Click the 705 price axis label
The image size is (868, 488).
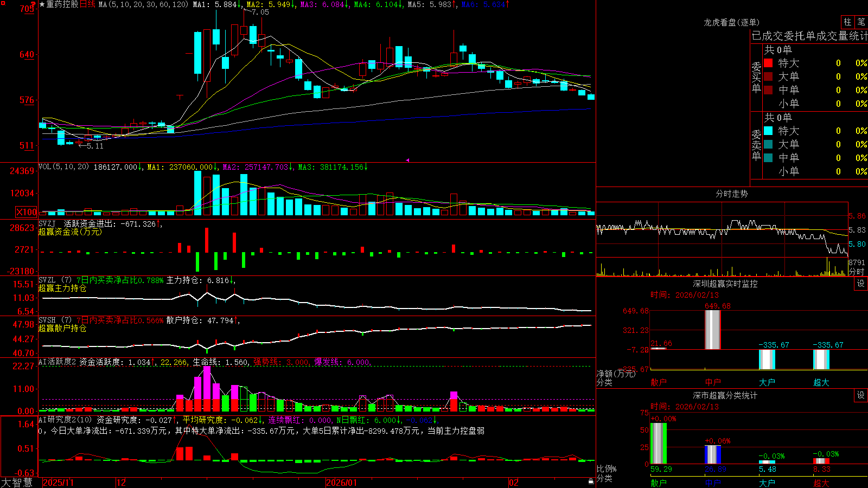point(28,9)
